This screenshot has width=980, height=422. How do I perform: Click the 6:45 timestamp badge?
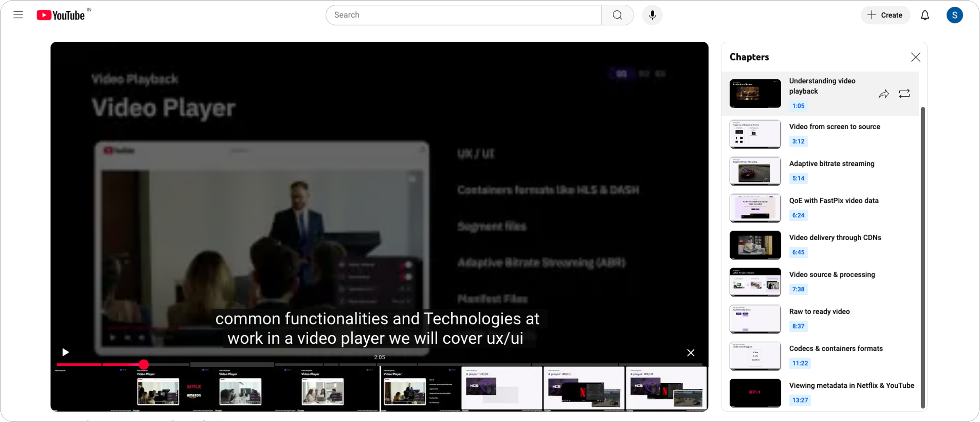(798, 252)
